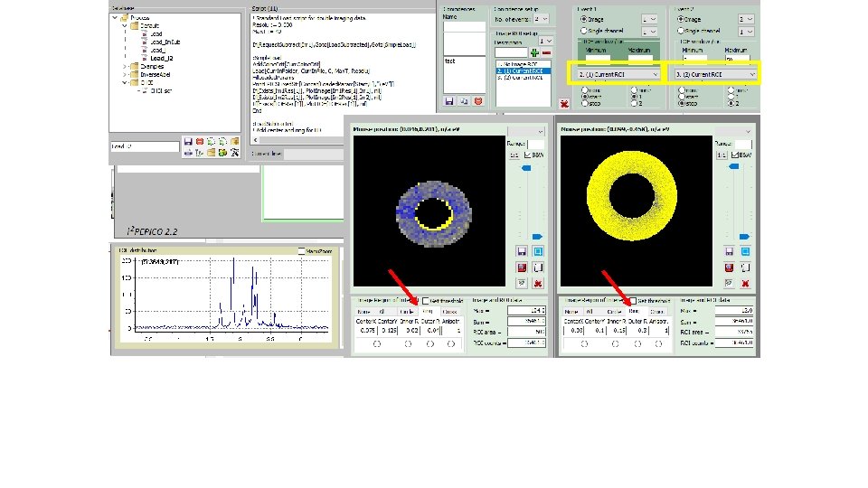Click the Image ROI Description input field
The height and width of the screenshot is (488, 868).
[511, 53]
